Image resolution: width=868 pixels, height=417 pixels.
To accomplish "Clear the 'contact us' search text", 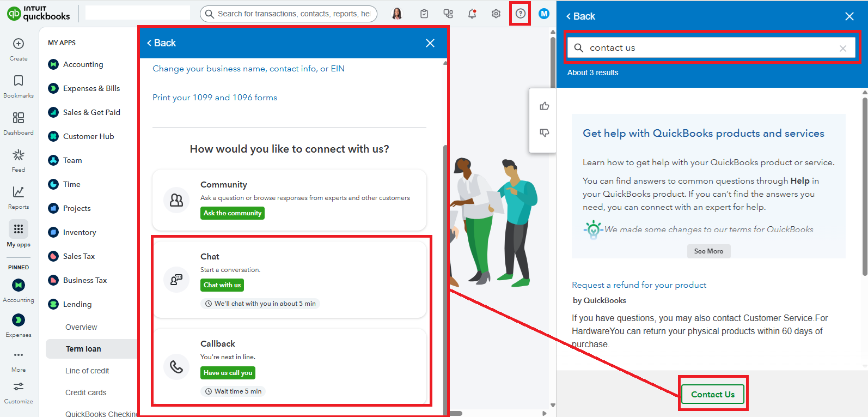I will click(x=843, y=49).
